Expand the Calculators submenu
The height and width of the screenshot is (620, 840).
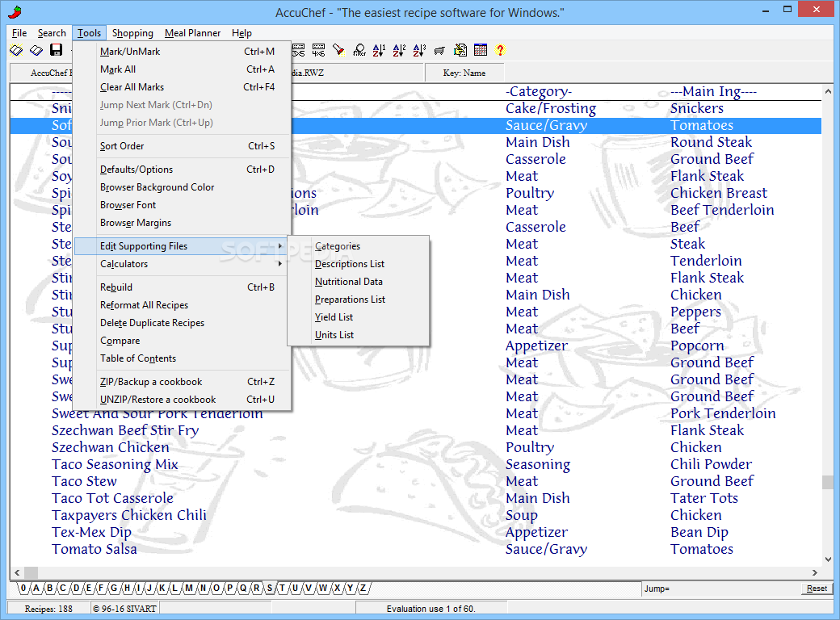183,263
